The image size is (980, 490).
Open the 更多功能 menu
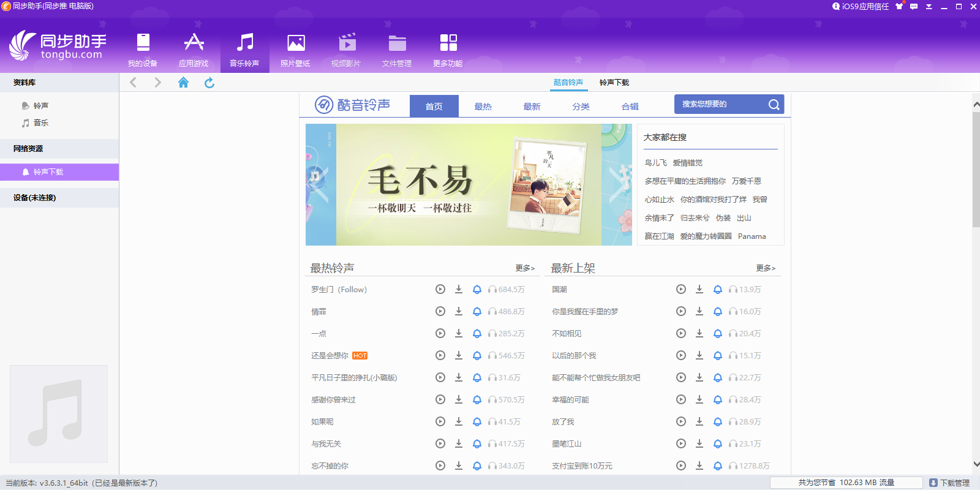[448, 49]
